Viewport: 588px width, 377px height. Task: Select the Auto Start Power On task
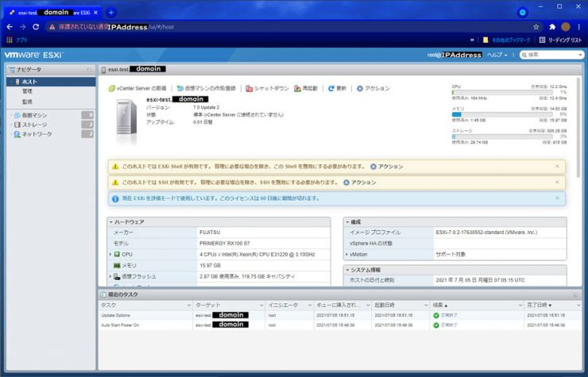(x=340, y=325)
